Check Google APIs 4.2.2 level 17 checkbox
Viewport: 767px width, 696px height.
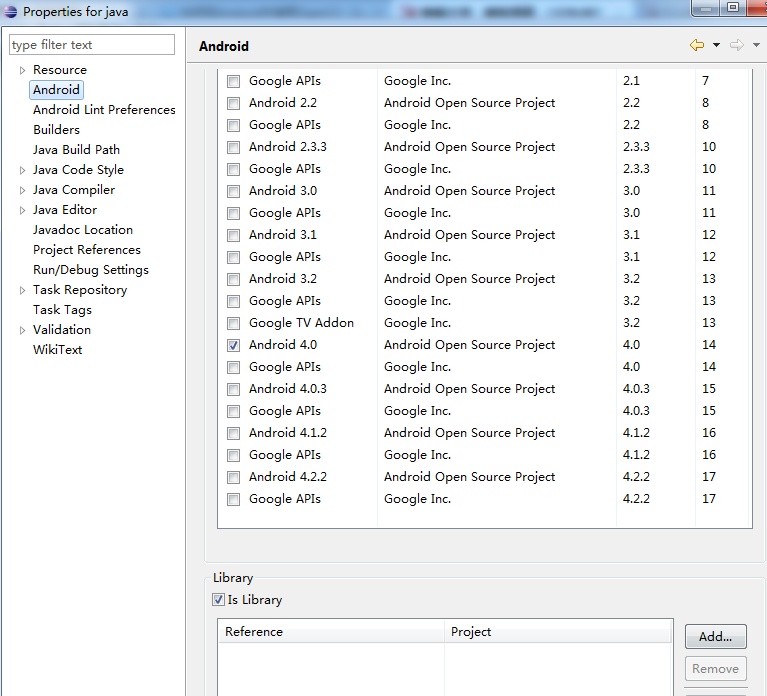(x=233, y=499)
